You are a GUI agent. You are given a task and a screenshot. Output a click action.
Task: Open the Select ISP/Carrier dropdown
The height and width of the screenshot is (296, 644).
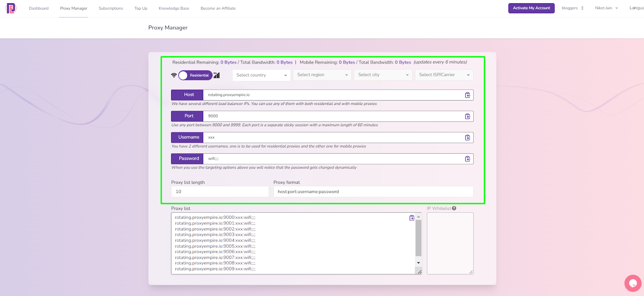(444, 75)
